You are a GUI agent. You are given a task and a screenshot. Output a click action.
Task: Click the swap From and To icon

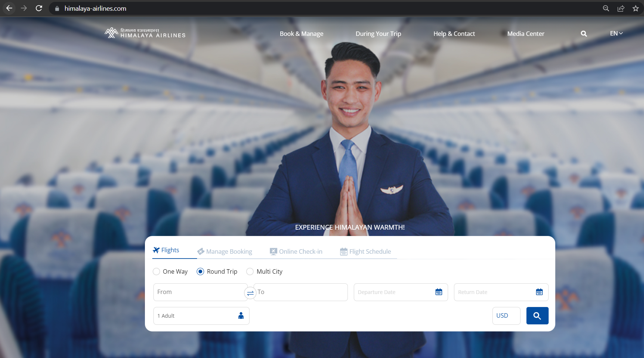pyautogui.click(x=250, y=293)
